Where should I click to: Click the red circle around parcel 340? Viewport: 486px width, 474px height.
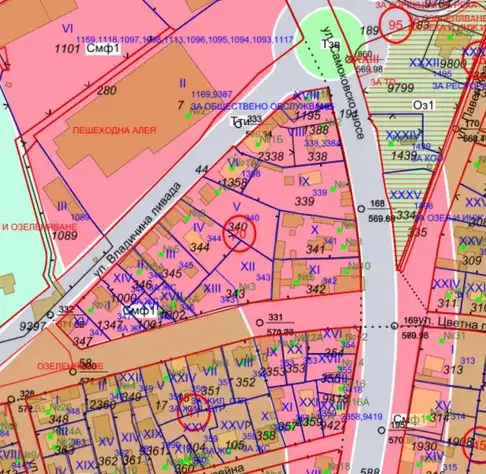coord(239,234)
